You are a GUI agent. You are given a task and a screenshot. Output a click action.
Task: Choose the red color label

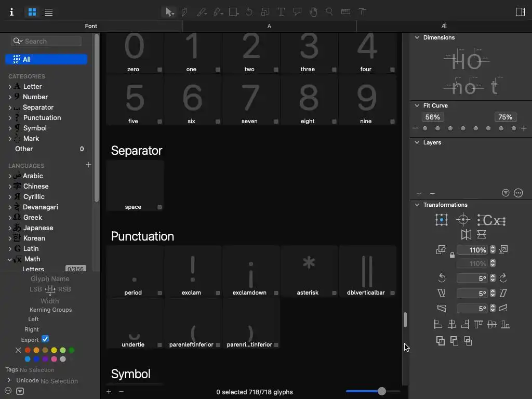click(28, 350)
